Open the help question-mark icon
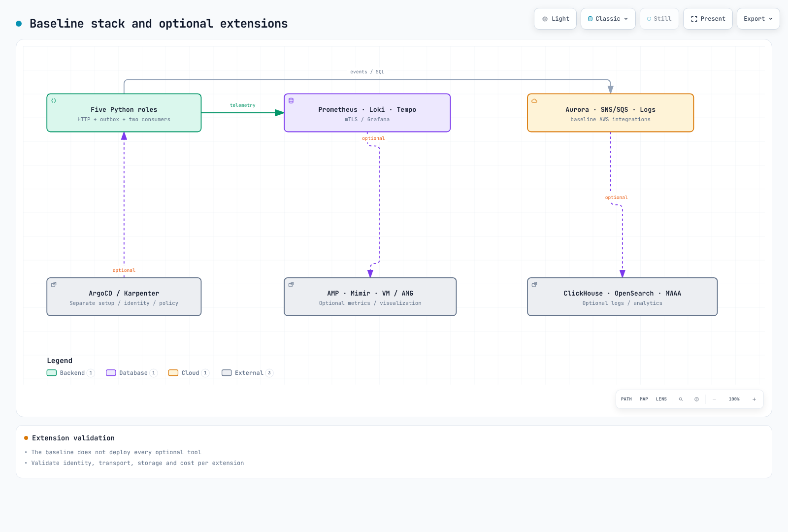 (696, 399)
